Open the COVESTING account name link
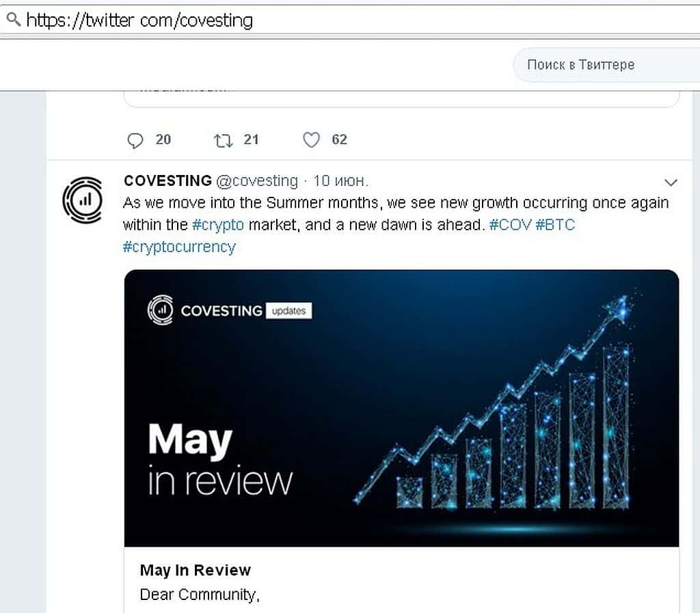This screenshot has height=613, width=700. point(167,181)
